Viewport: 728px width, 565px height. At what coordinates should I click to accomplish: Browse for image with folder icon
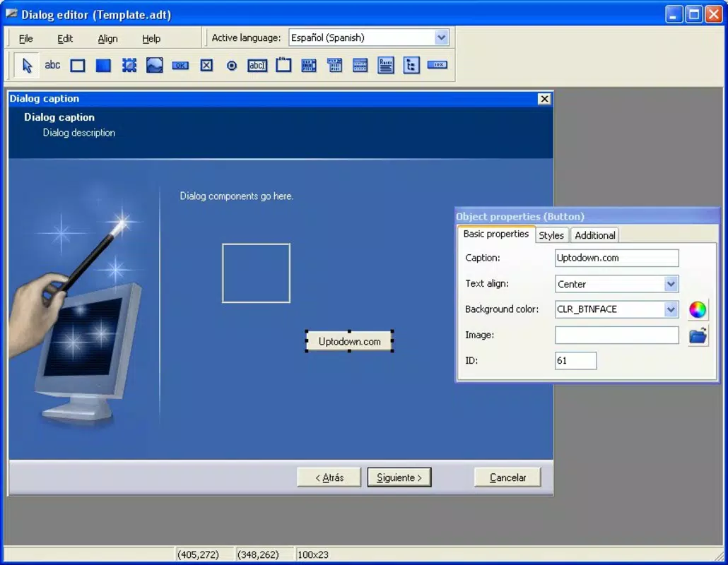tap(698, 335)
